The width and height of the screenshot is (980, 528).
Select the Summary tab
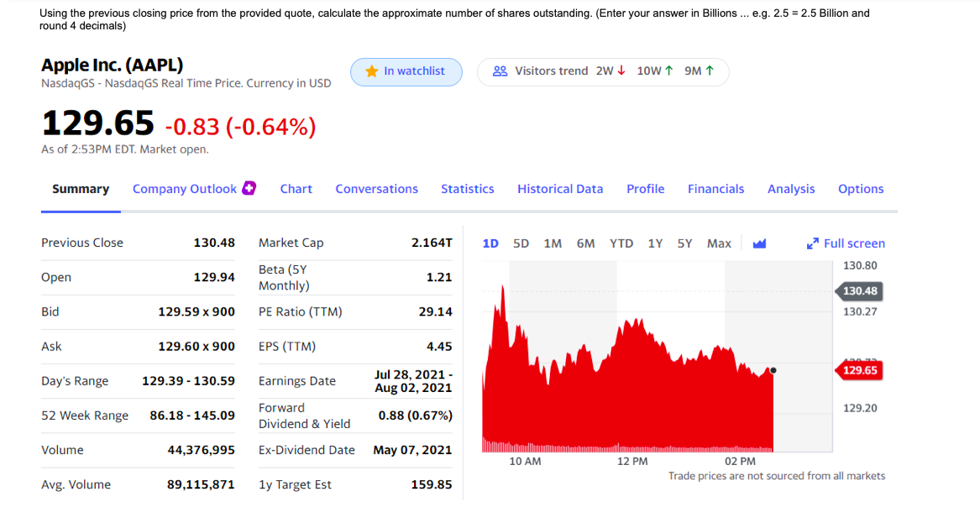(x=81, y=189)
